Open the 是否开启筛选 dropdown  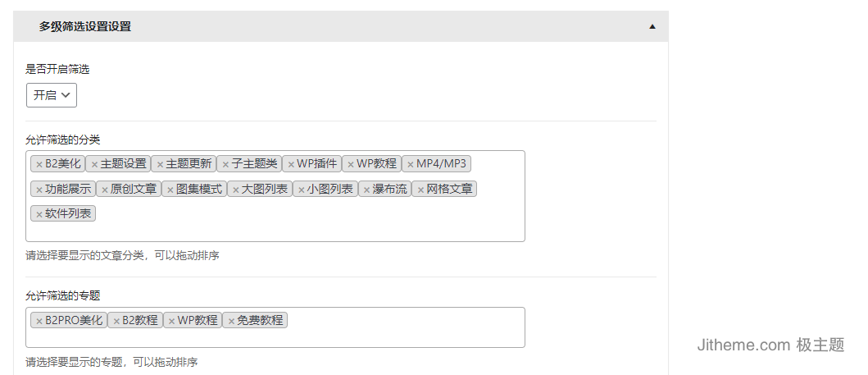(52, 95)
